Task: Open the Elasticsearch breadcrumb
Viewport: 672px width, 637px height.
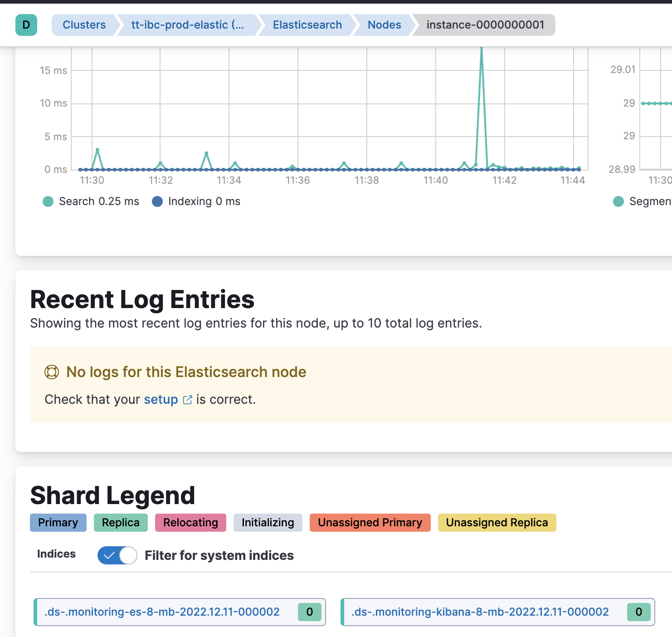Action: tap(307, 25)
